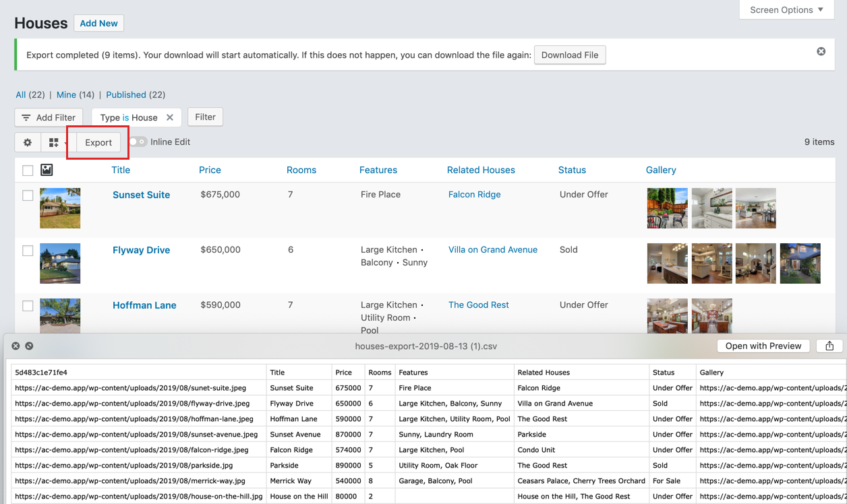
Task: Click the image column header icon
Action: 47,170
